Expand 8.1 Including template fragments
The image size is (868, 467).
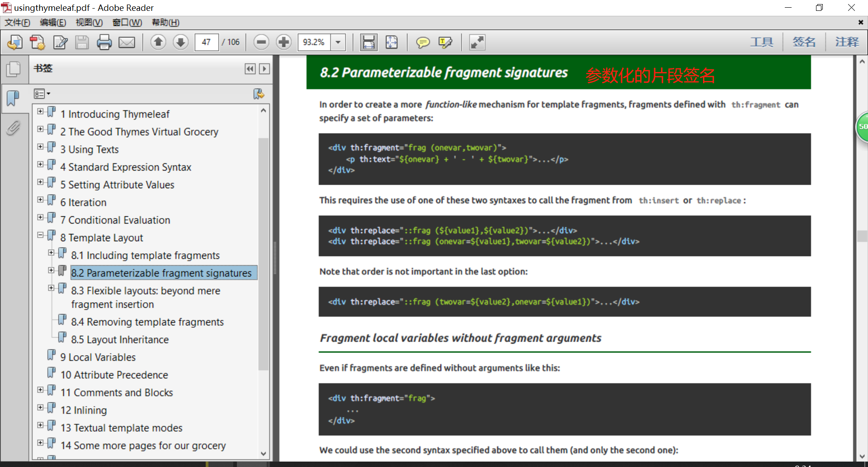[51, 253]
